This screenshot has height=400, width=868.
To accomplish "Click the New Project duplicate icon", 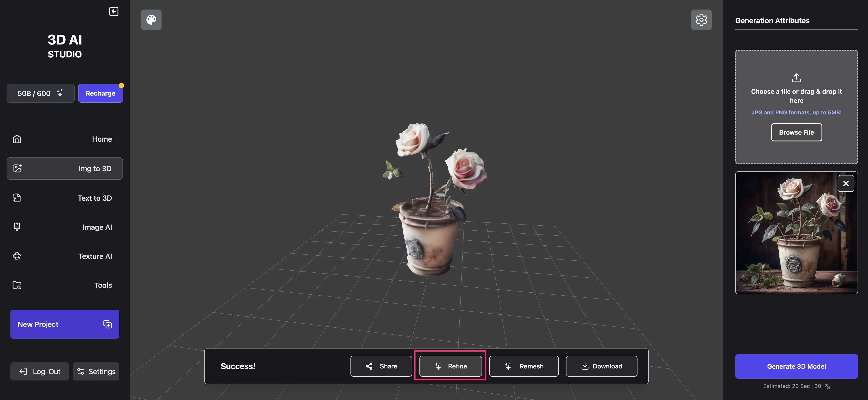I will pos(108,324).
